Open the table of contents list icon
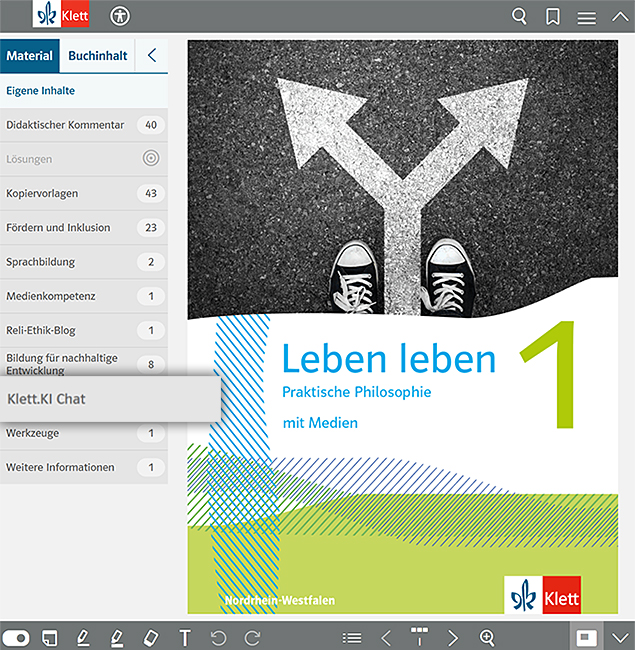The width and height of the screenshot is (635, 650). 352,638
